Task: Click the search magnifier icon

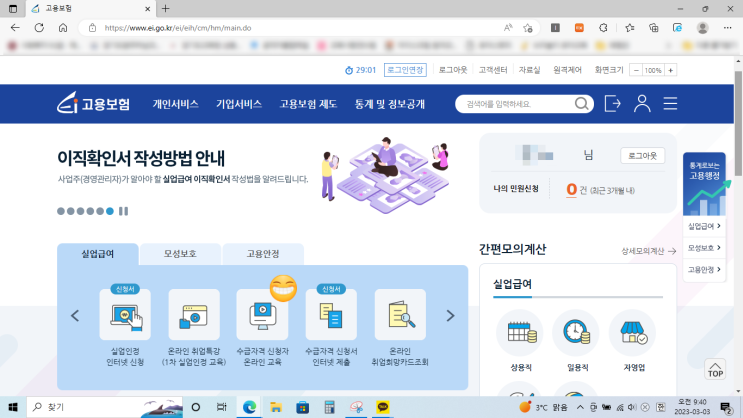Action: point(581,103)
